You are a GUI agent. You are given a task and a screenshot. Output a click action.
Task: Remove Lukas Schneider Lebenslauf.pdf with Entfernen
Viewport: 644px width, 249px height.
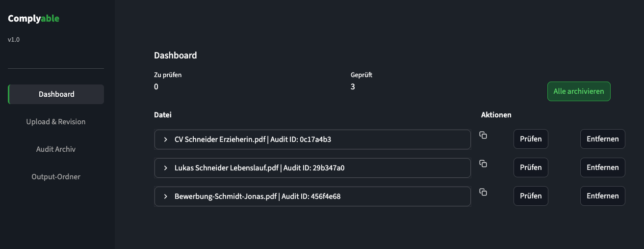click(602, 167)
